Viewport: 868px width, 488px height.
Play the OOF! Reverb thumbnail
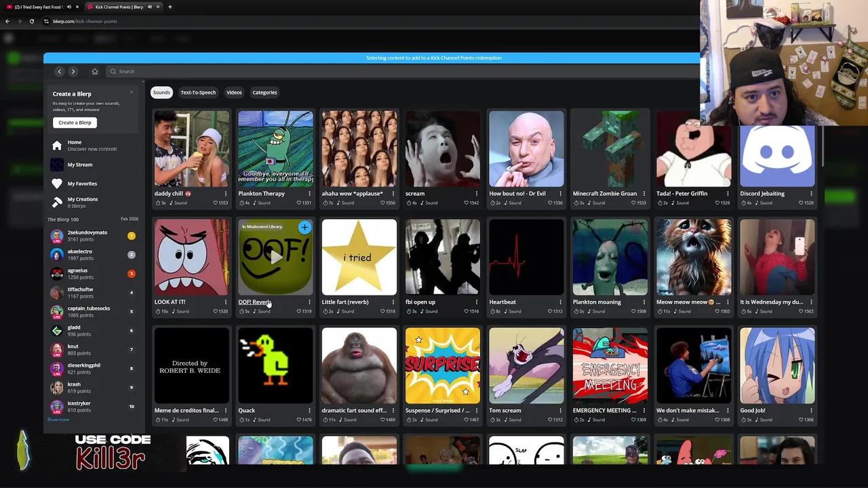(x=275, y=258)
